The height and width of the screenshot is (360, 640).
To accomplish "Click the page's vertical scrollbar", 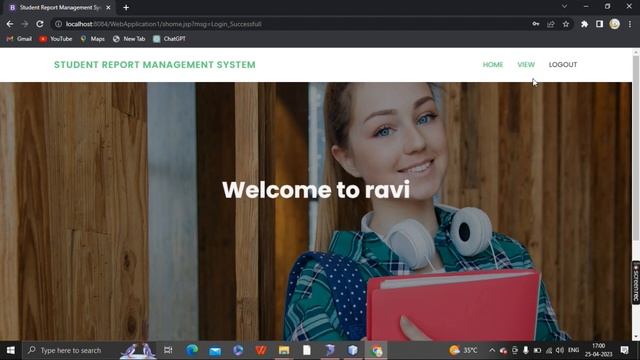I will click(636, 148).
